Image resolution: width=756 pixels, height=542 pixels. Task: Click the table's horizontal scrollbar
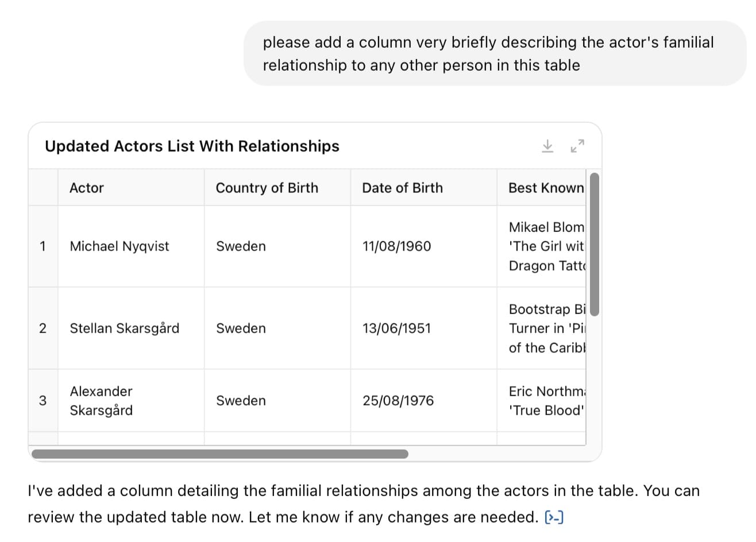point(219,454)
